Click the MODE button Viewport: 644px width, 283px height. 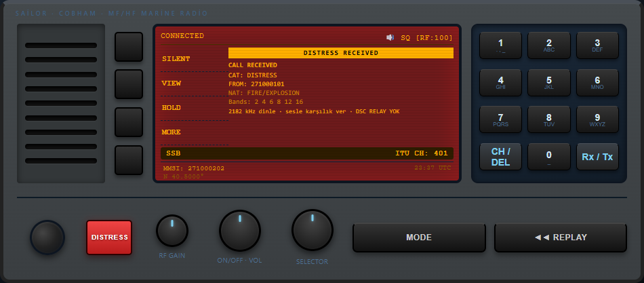tap(419, 238)
